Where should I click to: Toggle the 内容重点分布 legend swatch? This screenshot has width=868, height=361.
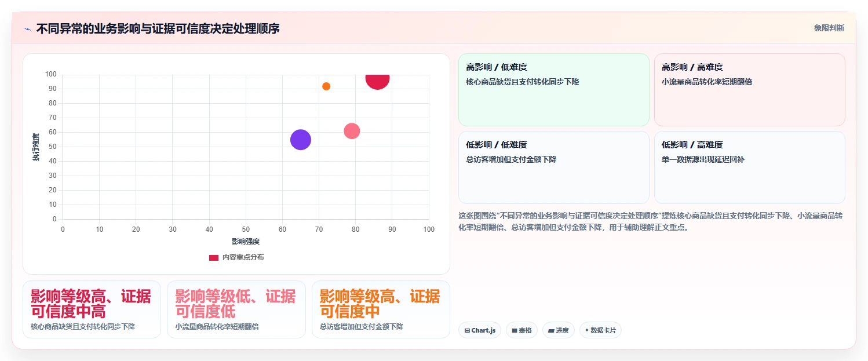pos(214,257)
